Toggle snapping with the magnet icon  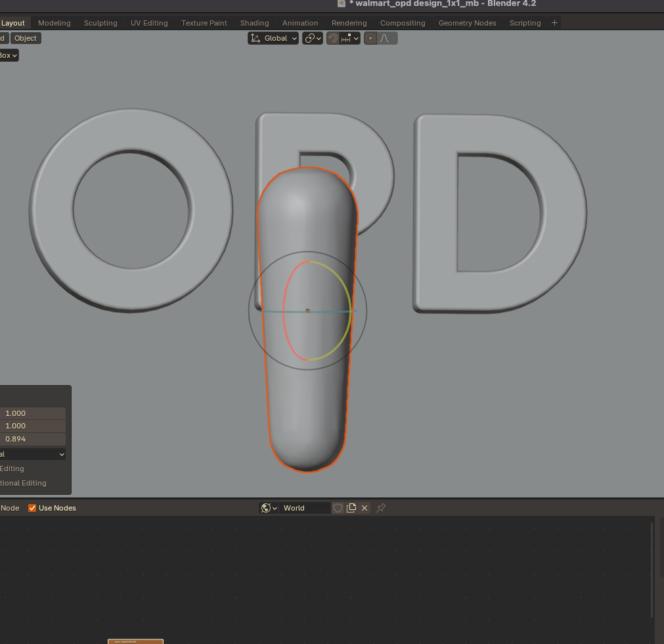[333, 38]
